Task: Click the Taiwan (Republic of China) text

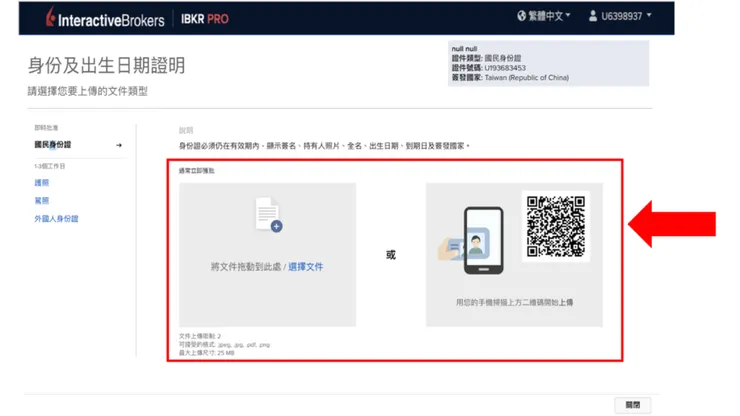Action: pyautogui.click(x=527, y=77)
